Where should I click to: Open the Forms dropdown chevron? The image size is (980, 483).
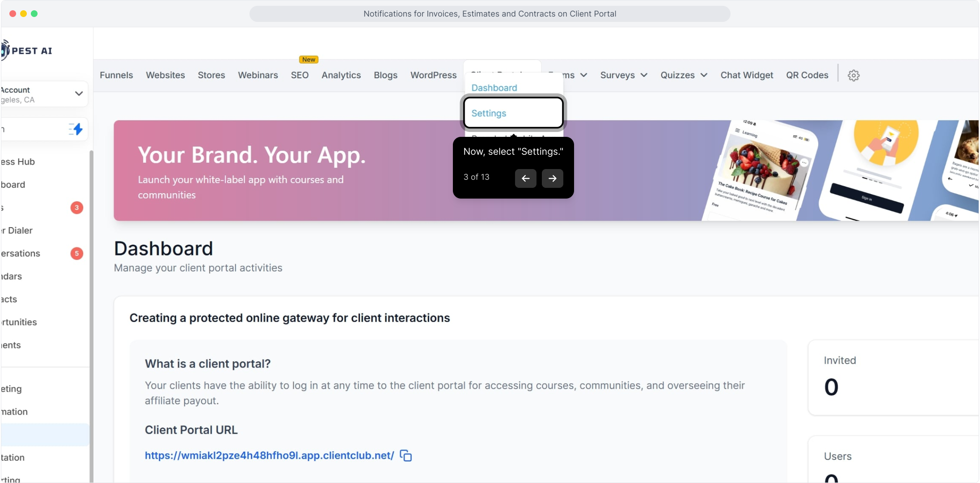tap(584, 75)
